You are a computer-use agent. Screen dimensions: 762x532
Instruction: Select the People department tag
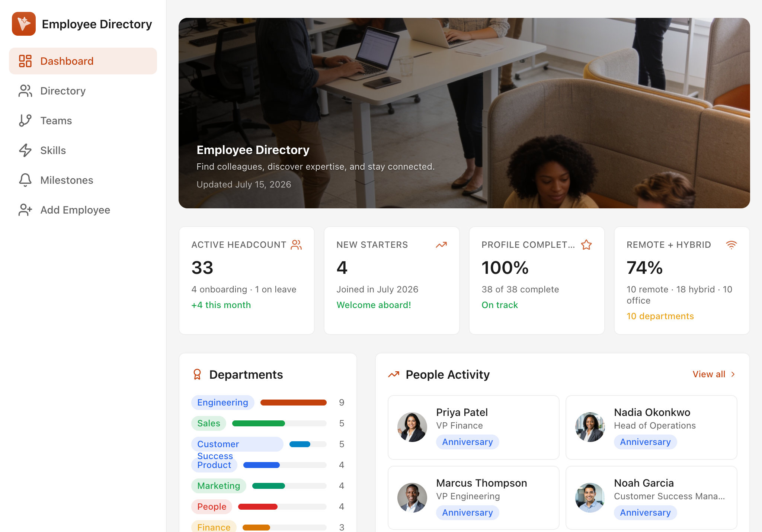212,507
